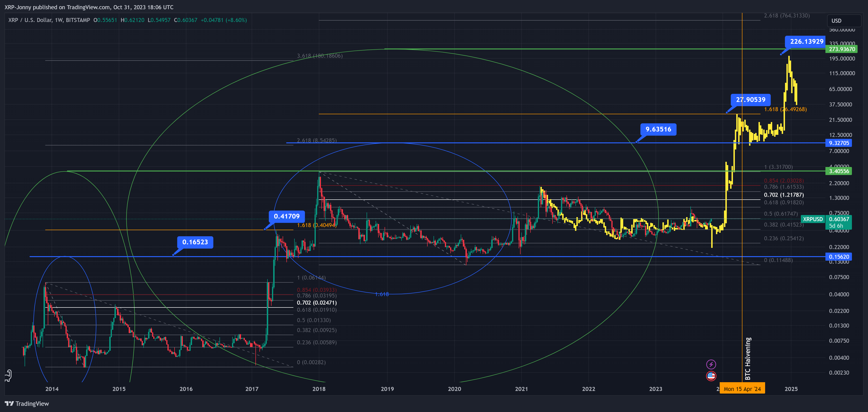Select the 9.63516 price callout label
Image resolution: width=868 pixels, height=412 pixels.
658,129
